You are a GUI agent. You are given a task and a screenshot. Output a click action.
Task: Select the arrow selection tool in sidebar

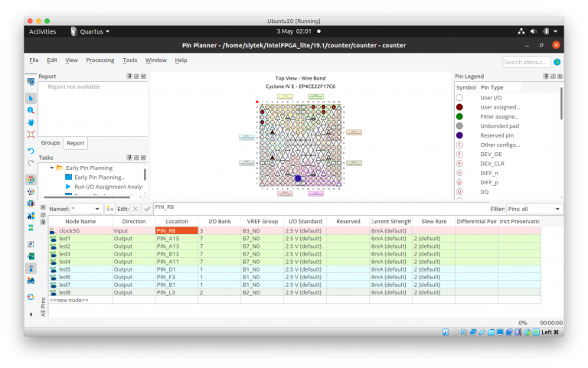(31, 99)
